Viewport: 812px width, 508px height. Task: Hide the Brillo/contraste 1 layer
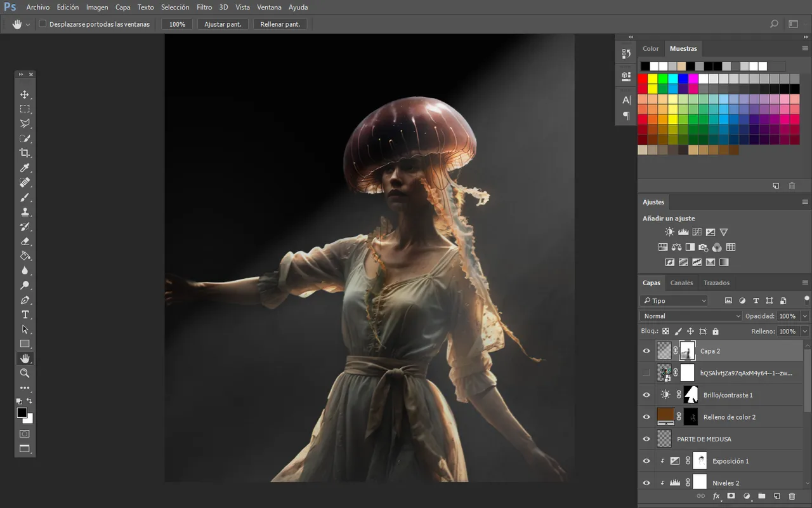(646, 395)
